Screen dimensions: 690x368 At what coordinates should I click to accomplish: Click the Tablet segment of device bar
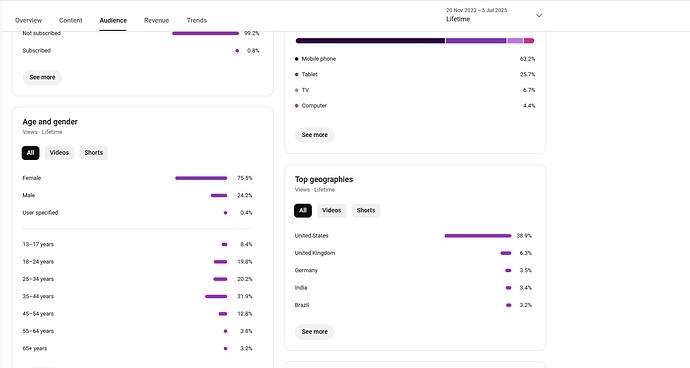point(476,40)
